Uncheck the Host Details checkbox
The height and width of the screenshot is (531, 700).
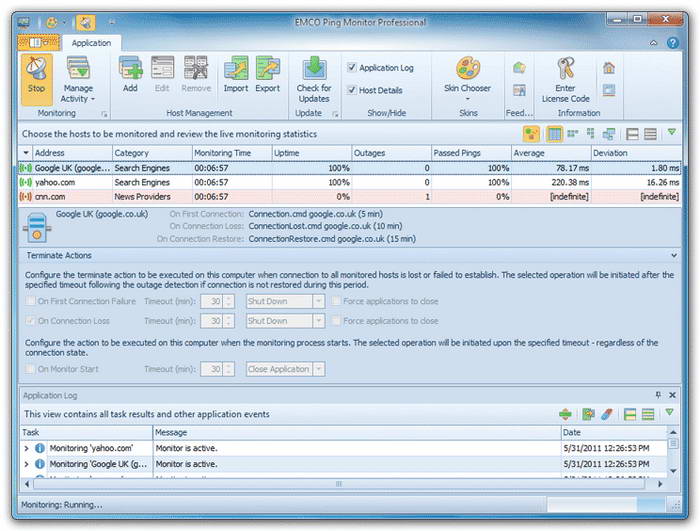(x=352, y=90)
